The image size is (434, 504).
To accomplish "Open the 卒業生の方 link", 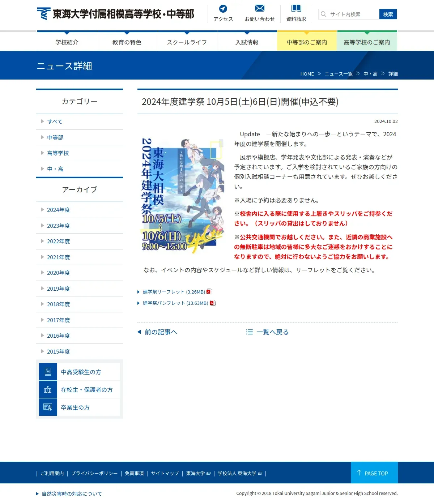I will [x=80, y=407].
